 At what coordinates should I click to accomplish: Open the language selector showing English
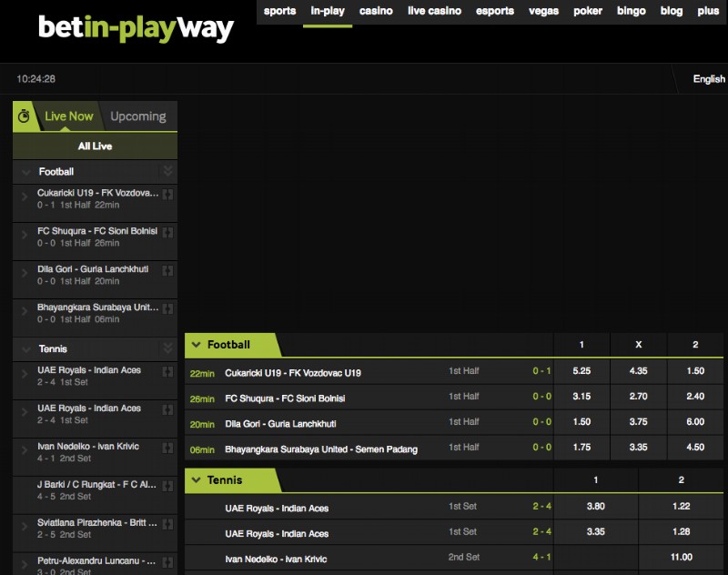(709, 79)
